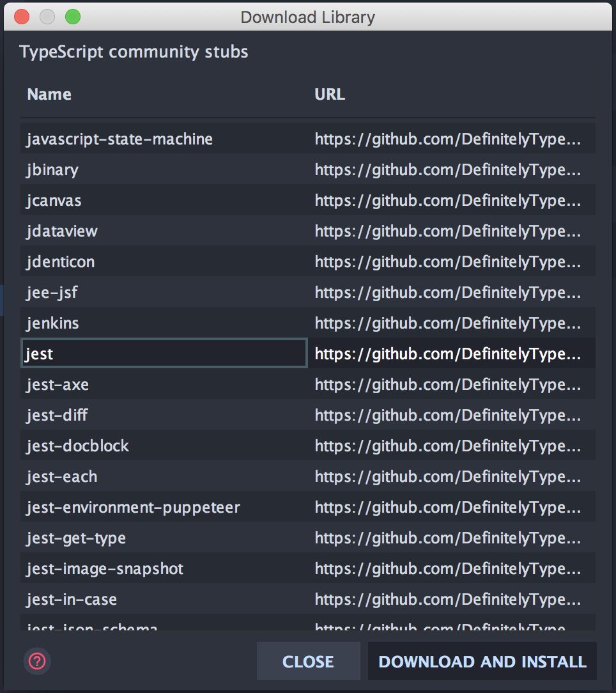Pick jest-each from the list
Screen dimensions: 616x693
tap(62, 476)
